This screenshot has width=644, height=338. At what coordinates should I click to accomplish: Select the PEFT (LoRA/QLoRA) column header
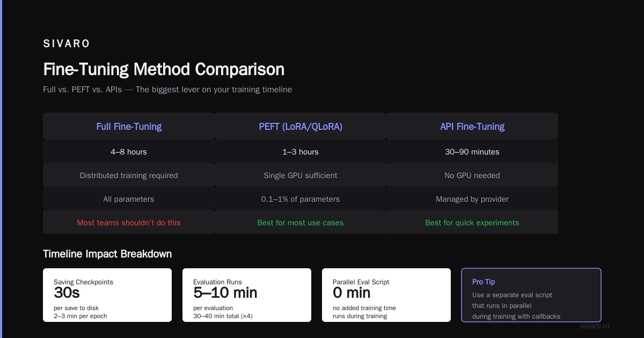point(301,127)
